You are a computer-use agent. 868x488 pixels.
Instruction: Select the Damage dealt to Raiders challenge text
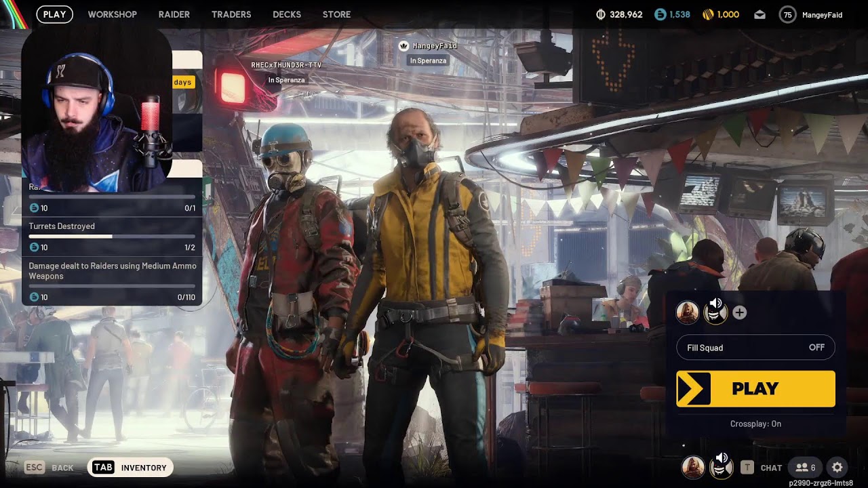click(x=113, y=271)
